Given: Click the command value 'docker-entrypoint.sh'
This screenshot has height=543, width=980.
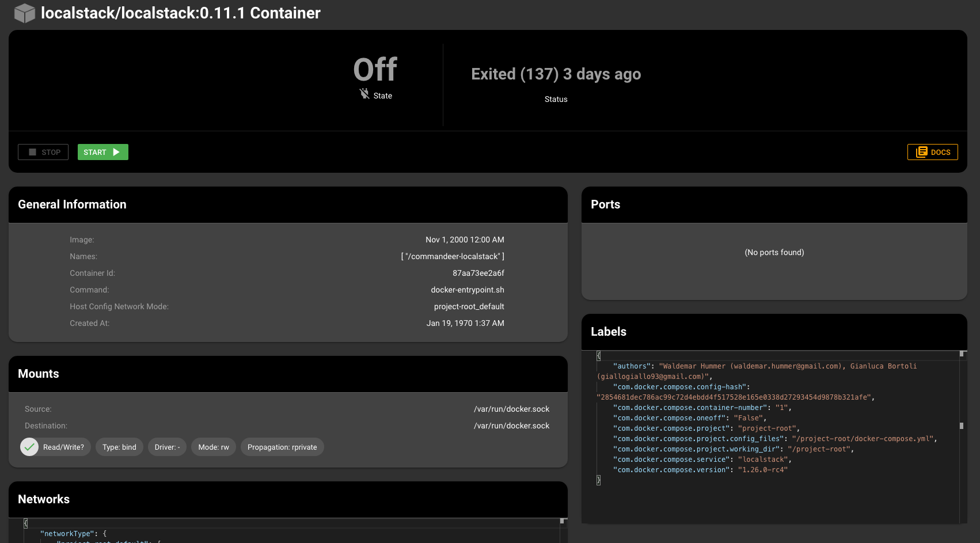Looking at the screenshot, I should [468, 290].
